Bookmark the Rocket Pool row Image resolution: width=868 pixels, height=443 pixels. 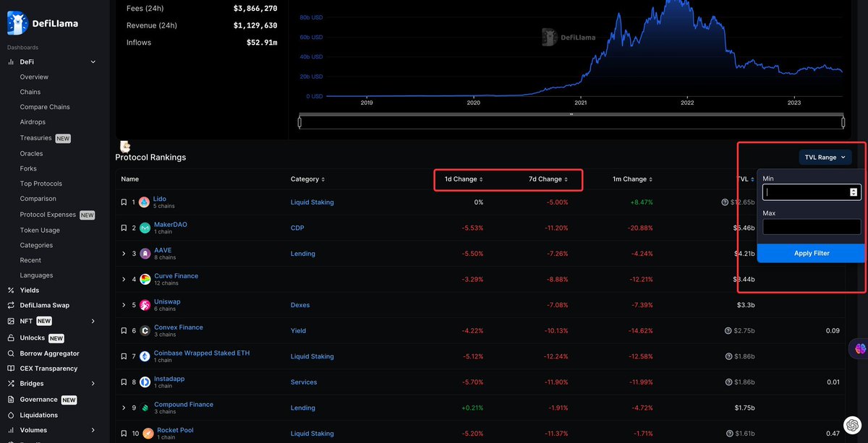[124, 434]
